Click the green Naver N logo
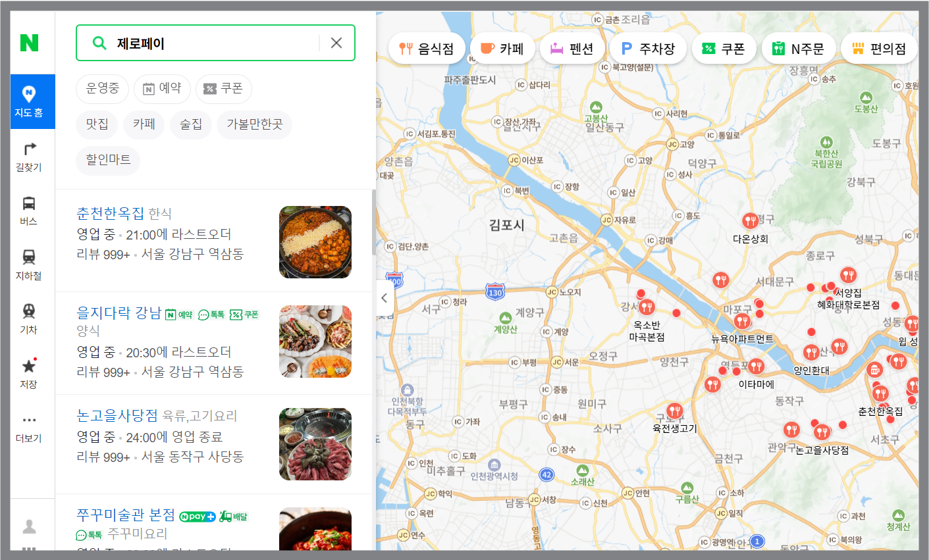The image size is (929, 560). [29, 43]
